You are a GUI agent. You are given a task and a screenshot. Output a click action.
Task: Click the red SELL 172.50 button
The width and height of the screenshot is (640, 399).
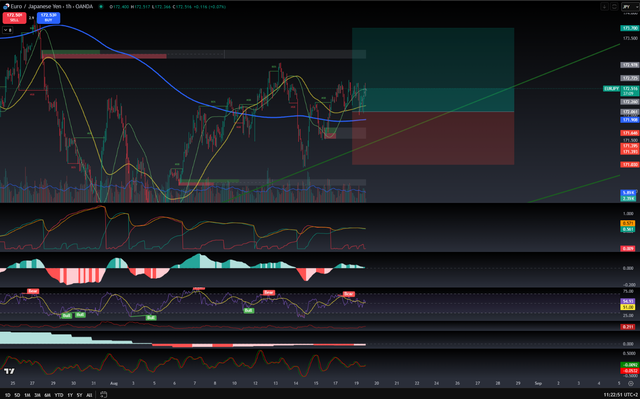14,18
